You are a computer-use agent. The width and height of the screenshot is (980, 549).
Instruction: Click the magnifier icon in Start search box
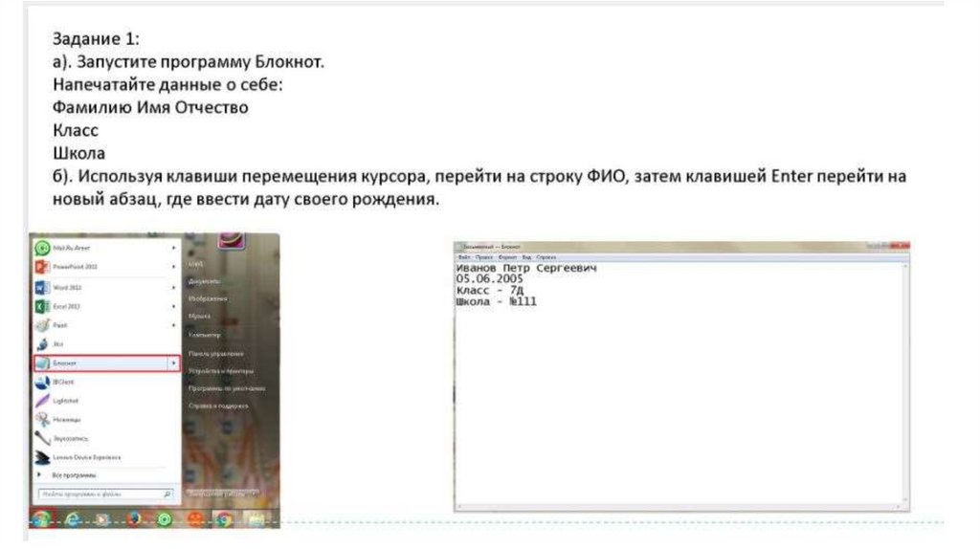coord(167,494)
